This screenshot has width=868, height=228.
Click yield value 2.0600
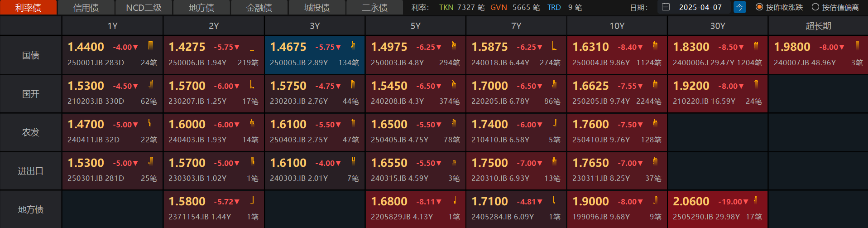(x=691, y=201)
